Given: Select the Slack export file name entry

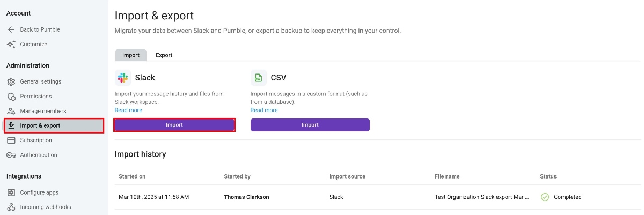Looking at the screenshot, I should coord(481,197).
